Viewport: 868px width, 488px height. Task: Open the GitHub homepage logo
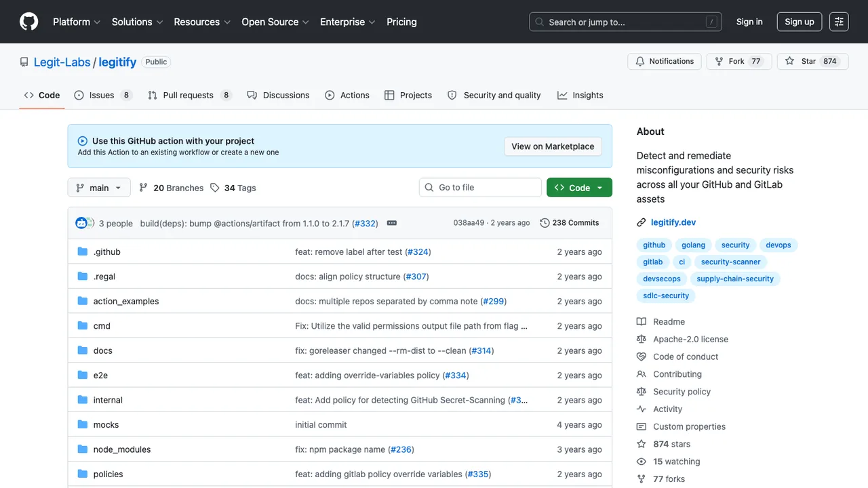(x=29, y=22)
